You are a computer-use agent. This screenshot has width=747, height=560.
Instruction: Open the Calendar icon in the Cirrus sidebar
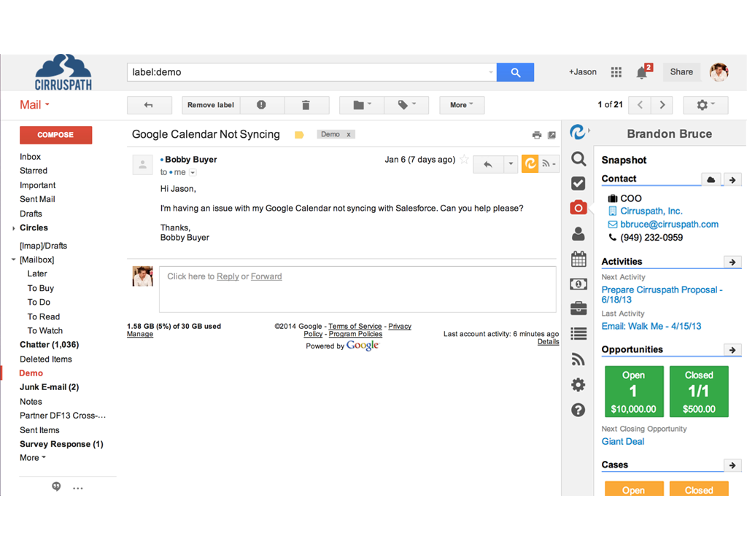tap(578, 259)
